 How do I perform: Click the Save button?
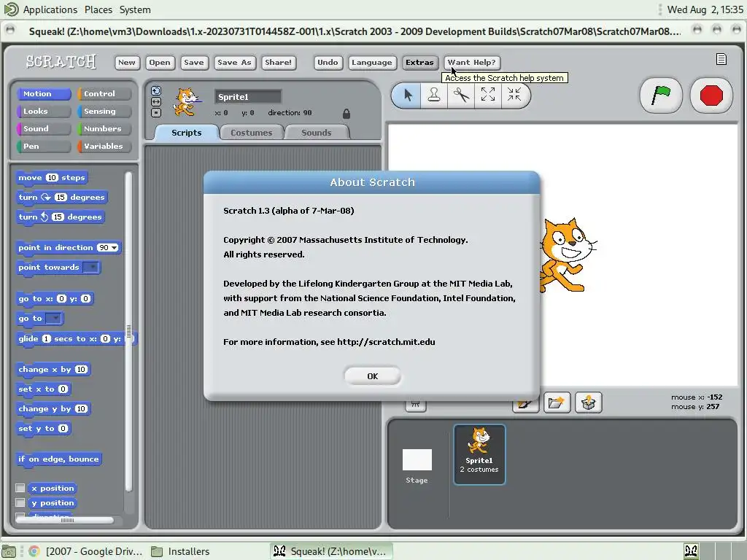194,63
